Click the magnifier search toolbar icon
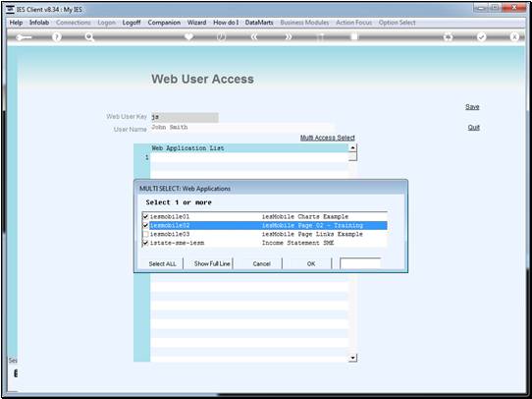Viewport: 532px width, 399px height. point(89,37)
